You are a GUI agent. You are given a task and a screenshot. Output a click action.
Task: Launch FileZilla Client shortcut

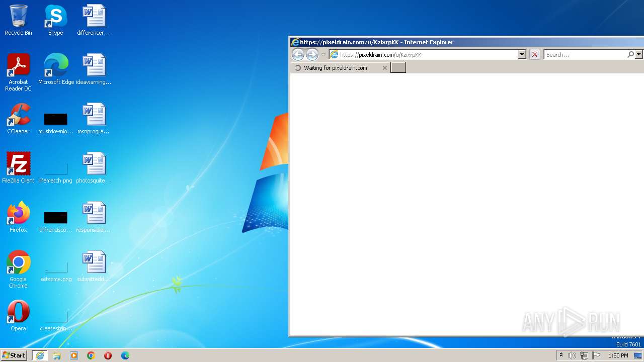point(18,168)
